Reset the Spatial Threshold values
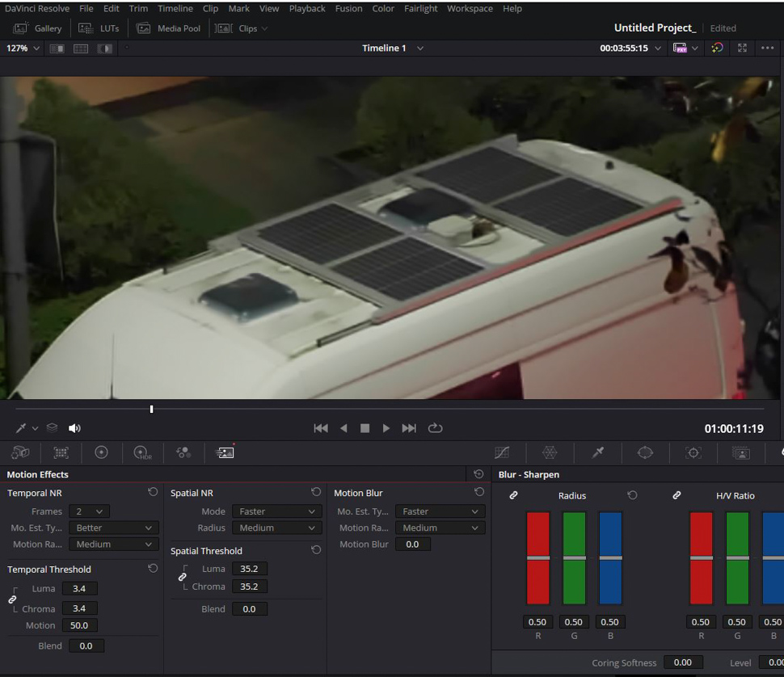Image resolution: width=784 pixels, height=677 pixels. (x=316, y=550)
